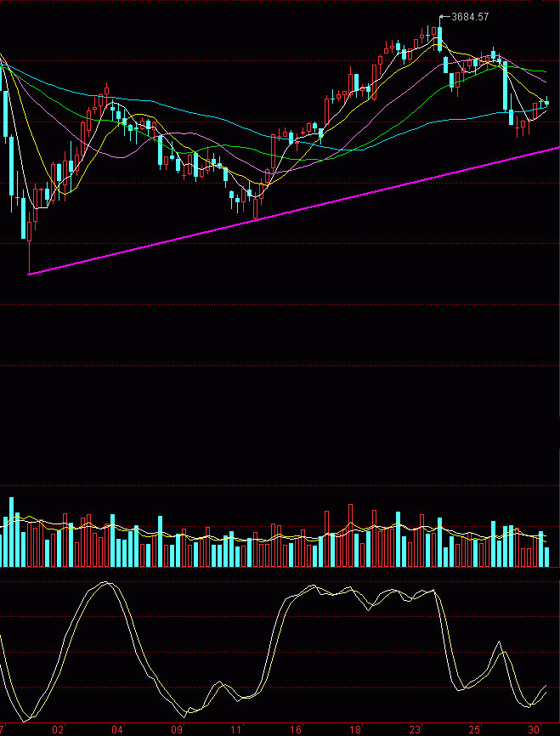Click the 3684.57 high price label
560x736 pixels.
coord(470,17)
